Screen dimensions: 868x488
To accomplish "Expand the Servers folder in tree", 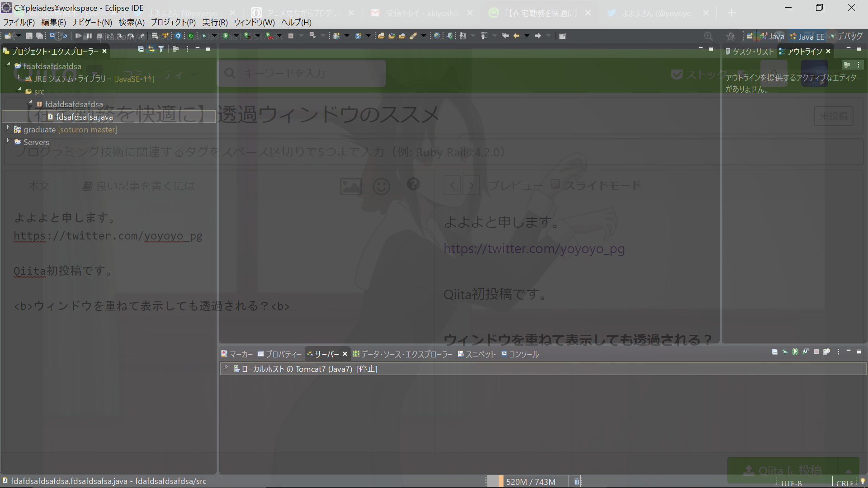I will pyautogui.click(x=8, y=141).
